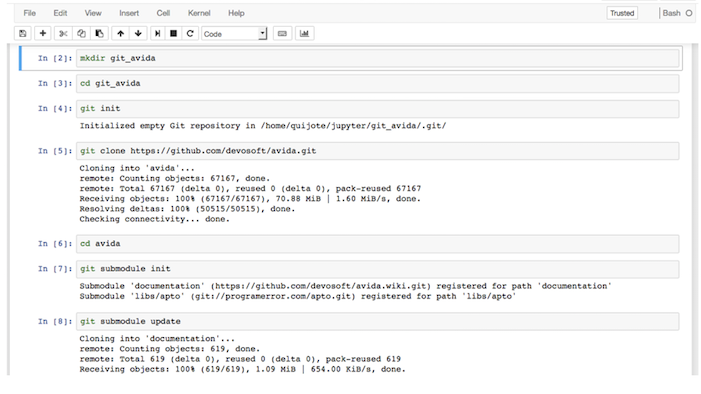
Task: Select the In [4] prompt label
Action: 55,109
